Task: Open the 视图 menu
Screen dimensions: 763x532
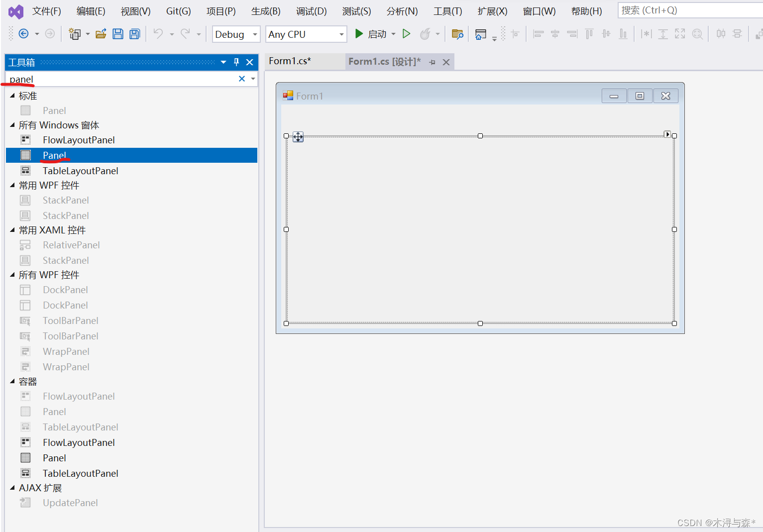Action: pos(135,10)
